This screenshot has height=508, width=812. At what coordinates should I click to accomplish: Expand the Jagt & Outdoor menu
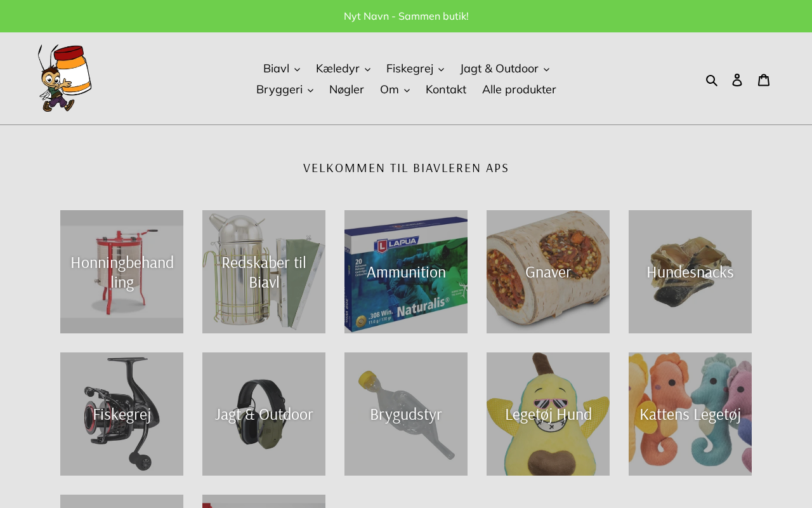[505, 69]
